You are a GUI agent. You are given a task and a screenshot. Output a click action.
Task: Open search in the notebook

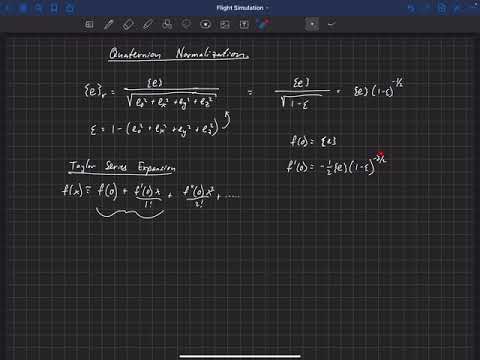39,8
